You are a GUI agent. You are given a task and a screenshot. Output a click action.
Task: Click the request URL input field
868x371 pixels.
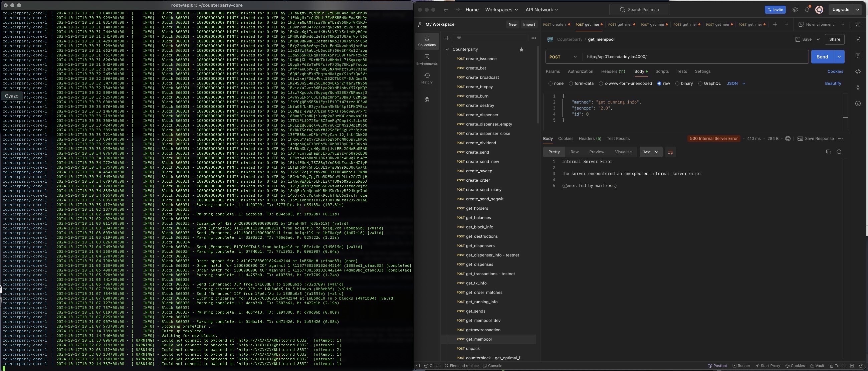[695, 57]
